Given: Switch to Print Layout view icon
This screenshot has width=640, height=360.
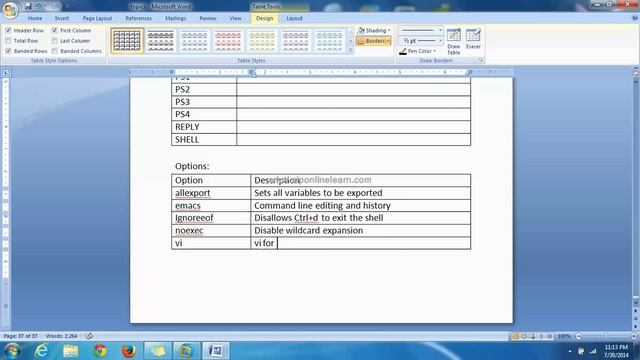Looking at the screenshot, I should tap(515, 336).
